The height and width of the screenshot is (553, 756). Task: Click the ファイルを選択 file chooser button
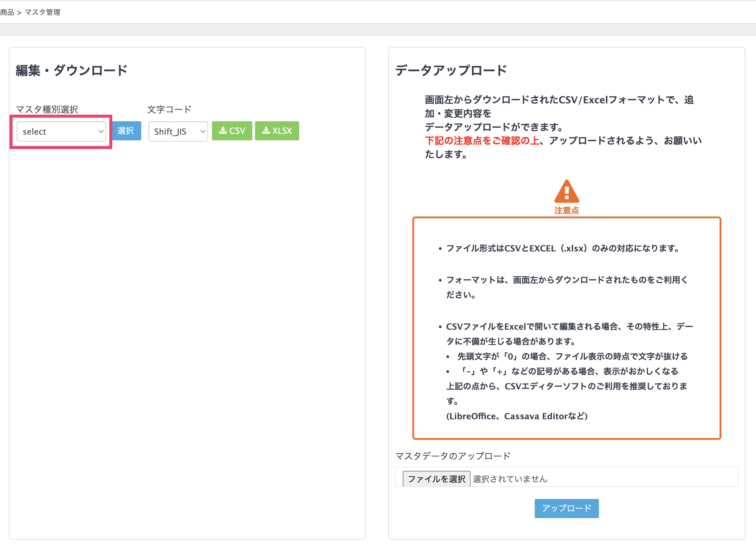click(x=437, y=479)
